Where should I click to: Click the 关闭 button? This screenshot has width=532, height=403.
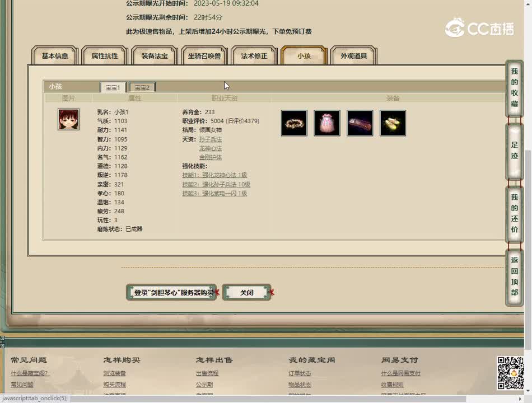(x=246, y=292)
